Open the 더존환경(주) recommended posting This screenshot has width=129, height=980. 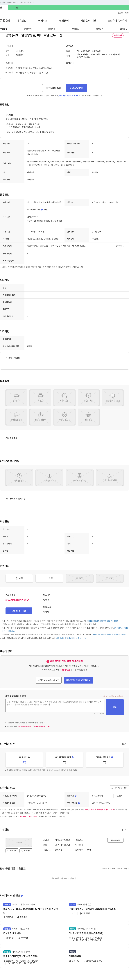pyautogui.click(x=75, y=956)
